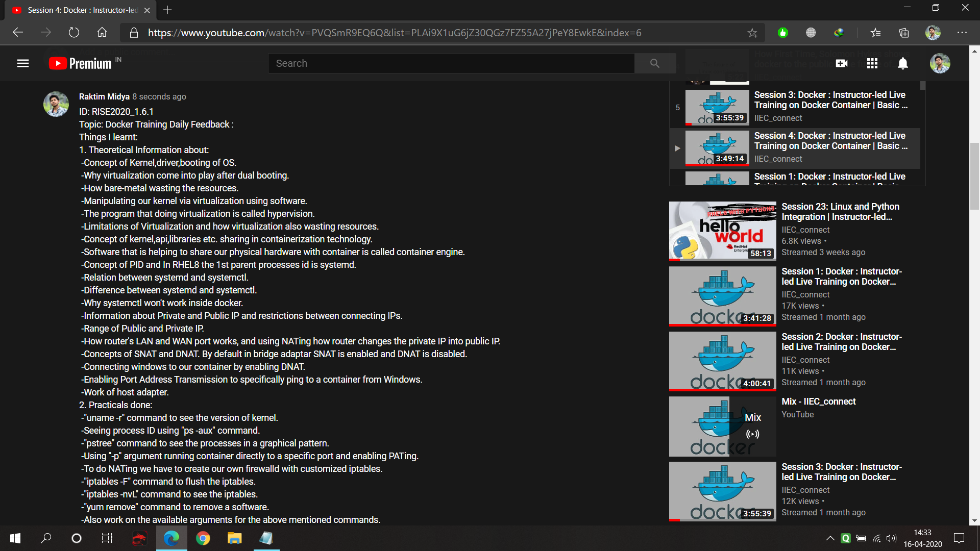980x551 pixels.
Task: Open Session 4 playlist thumbnail with 3:49:14 duration
Action: 717,148
